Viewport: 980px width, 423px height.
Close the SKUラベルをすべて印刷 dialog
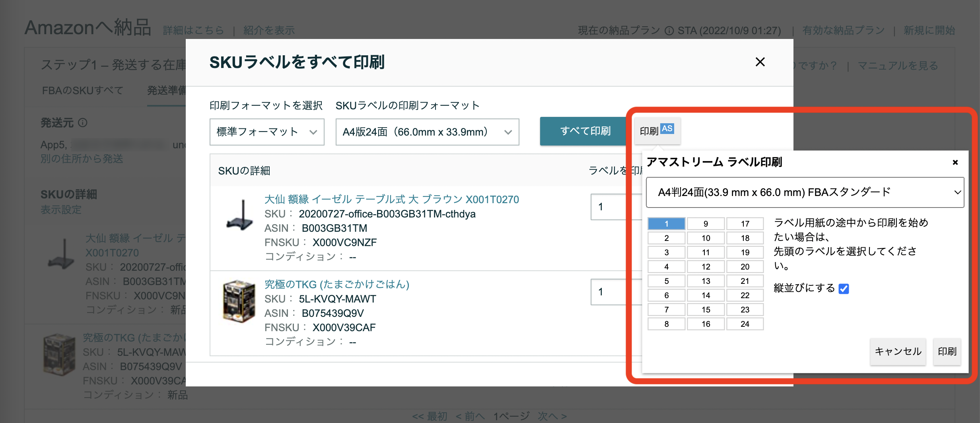[x=760, y=62]
